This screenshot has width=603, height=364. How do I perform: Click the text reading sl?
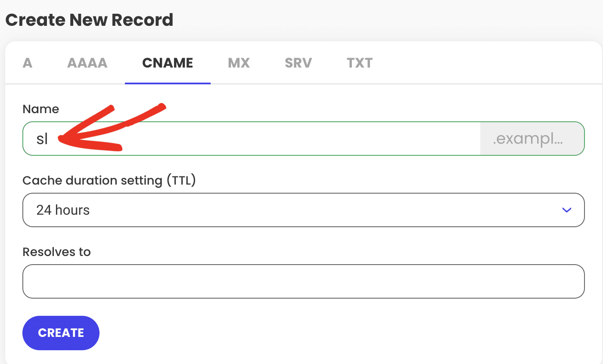(42, 139)
